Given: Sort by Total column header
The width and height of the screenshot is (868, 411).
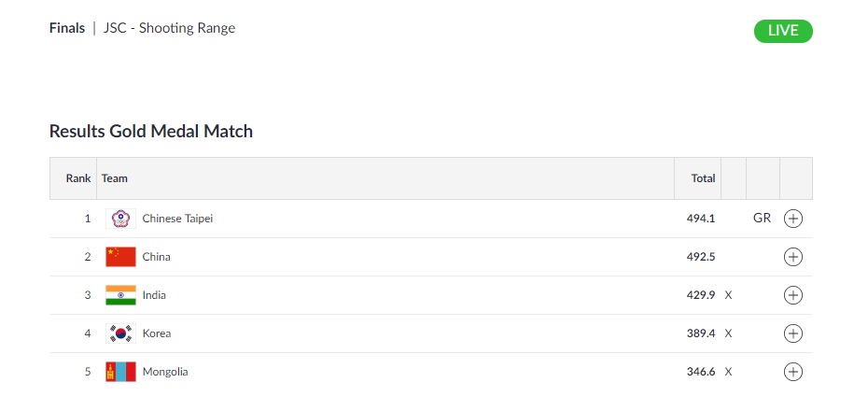Looking at the screenshot, I should (703, 178).
